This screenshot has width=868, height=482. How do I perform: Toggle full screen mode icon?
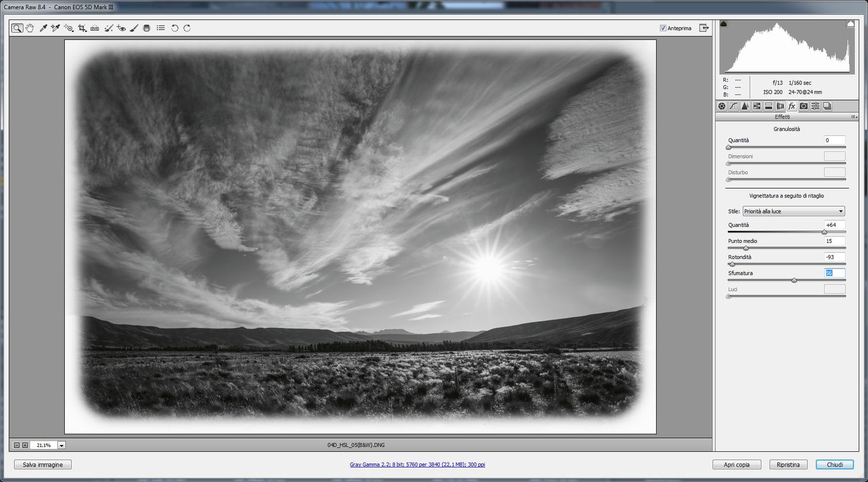[x=704, y=28]
